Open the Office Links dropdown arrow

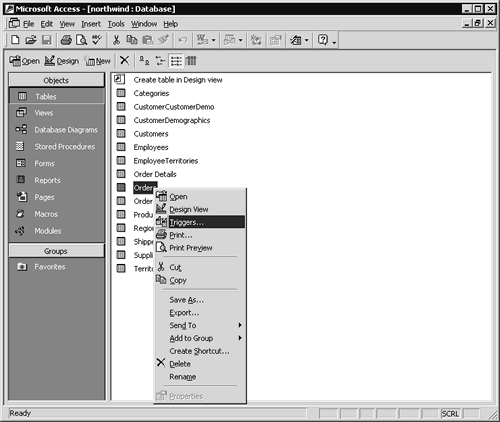213,41
